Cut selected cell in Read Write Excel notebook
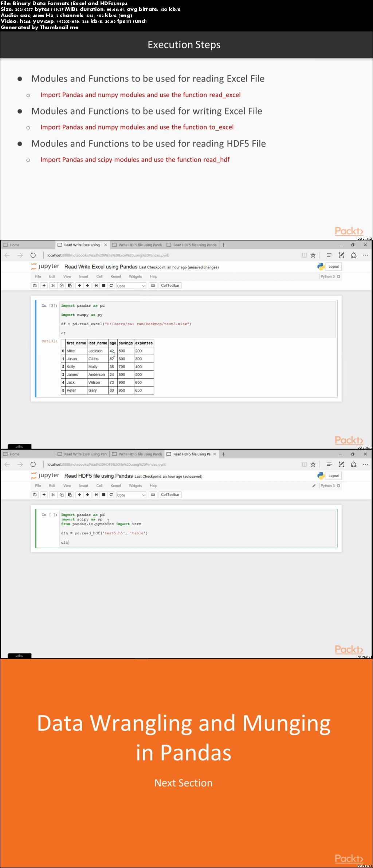 [x=53, y=286]
